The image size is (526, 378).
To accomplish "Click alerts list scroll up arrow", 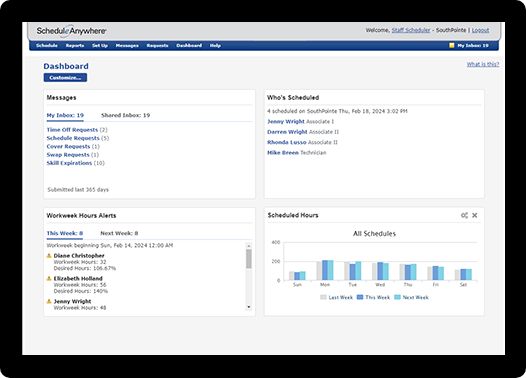I will coord(249,246).
